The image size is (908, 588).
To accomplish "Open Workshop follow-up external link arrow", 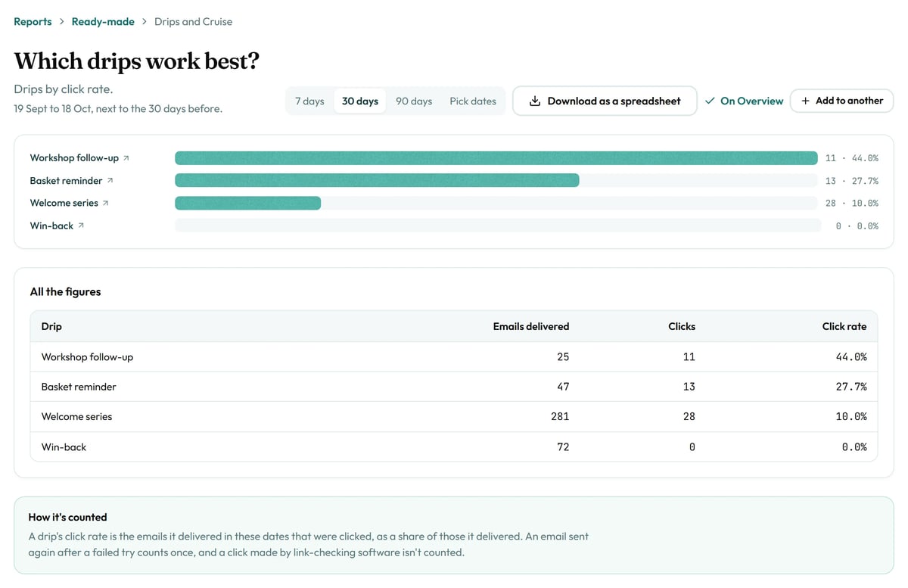I will click(x=126, y=158).
